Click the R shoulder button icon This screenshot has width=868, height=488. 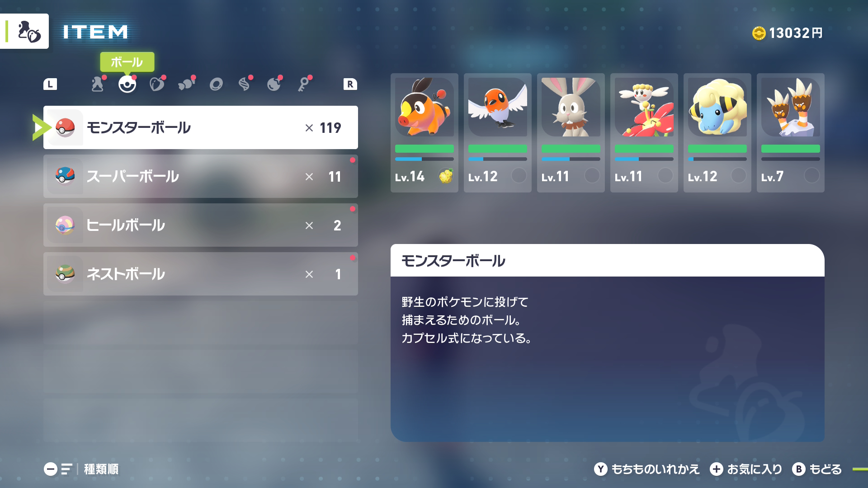pyautogui.click(x=350, y=84)
